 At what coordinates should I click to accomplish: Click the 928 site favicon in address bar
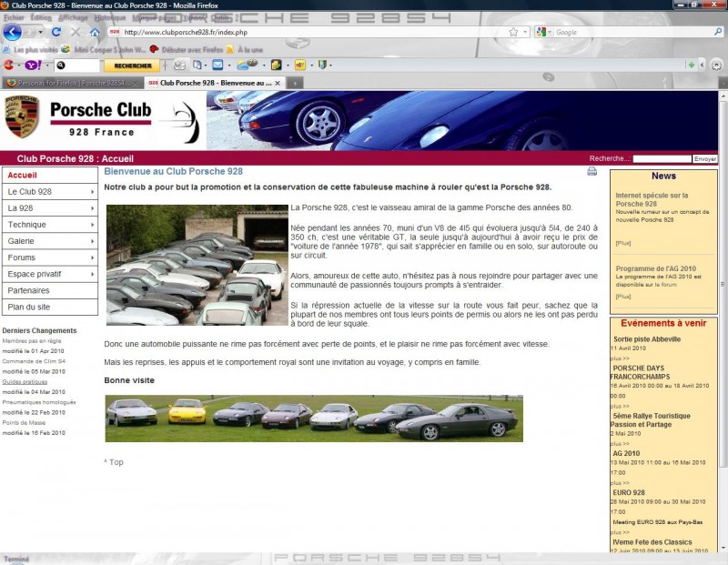(x=115, y=32)
